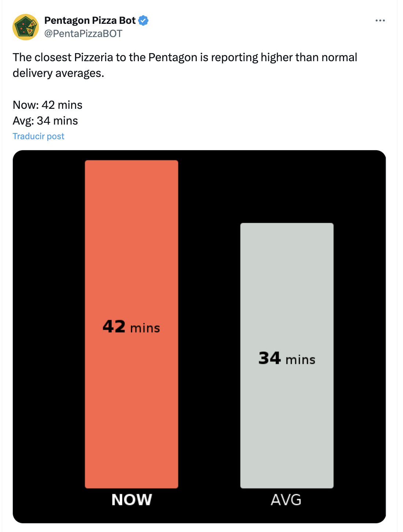This screenshot has height=532, width=403.
Task: Open the @PentaPizzaBOT handle link
Action: click(x=83, y=34)
